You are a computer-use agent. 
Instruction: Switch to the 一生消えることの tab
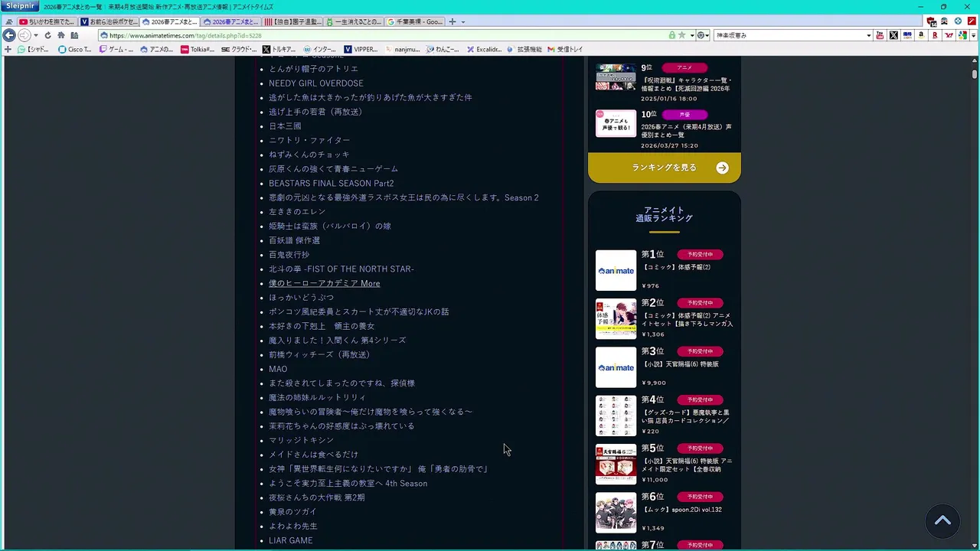[x=353, y=21]
